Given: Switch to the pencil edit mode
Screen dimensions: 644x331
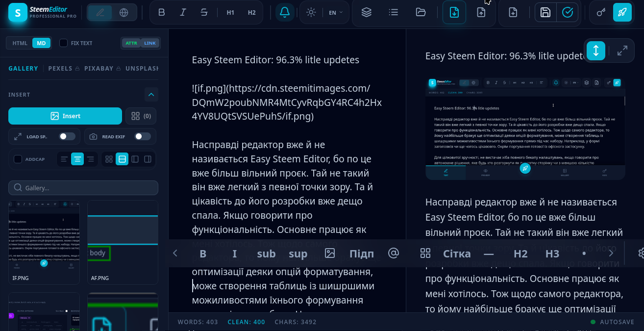Looking at the screenshot, I should point(100,13).
